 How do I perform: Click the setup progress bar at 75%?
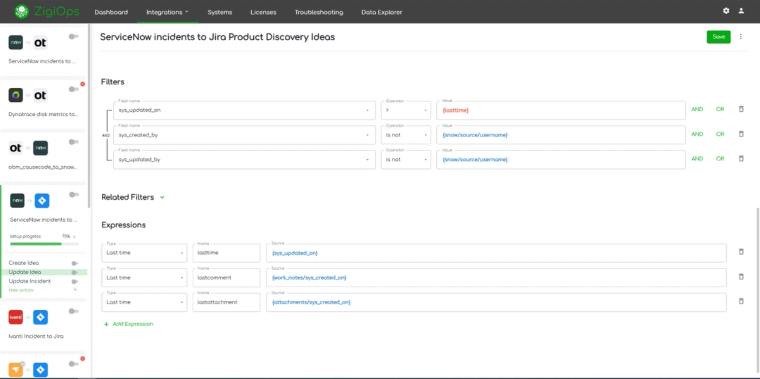(x=44, y=244)
